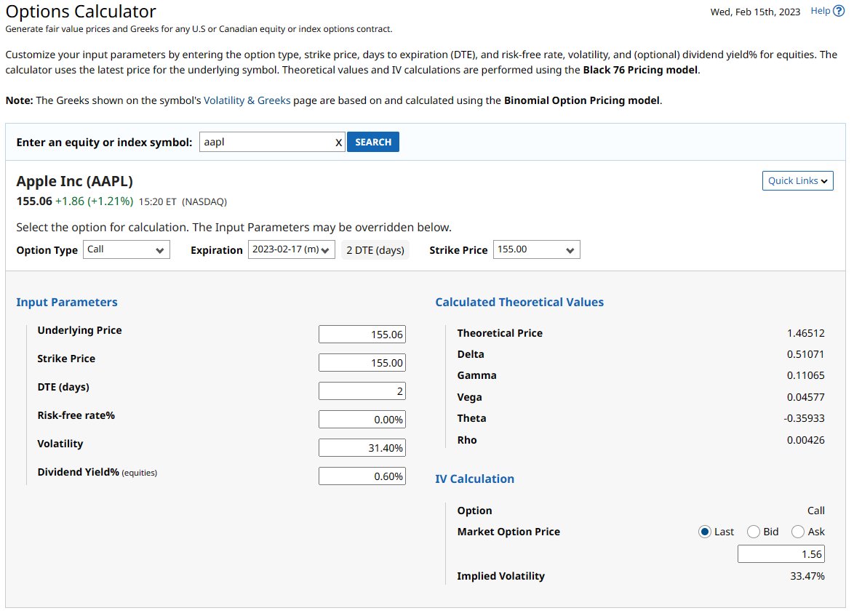Click the Gamma value 0.11065

click(805, 376)
